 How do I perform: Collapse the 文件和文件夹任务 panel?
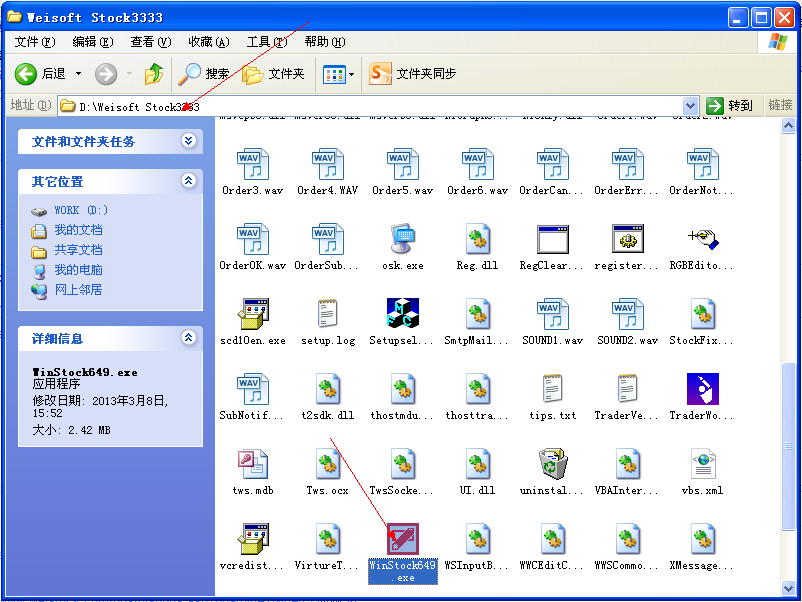click(188, 141)
